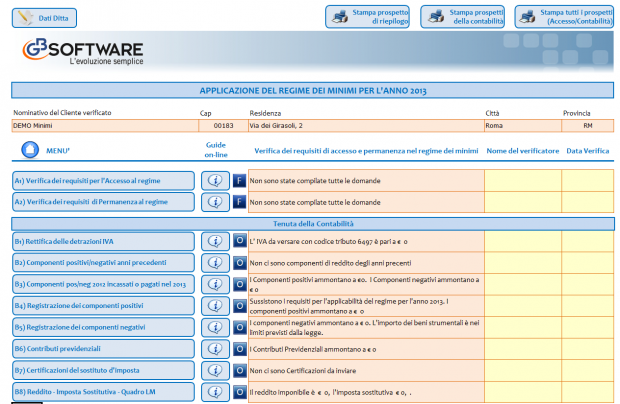Click Nome del verificatore cell for A1 row
This screenshot has height=404, width=620.
point(523,181)
